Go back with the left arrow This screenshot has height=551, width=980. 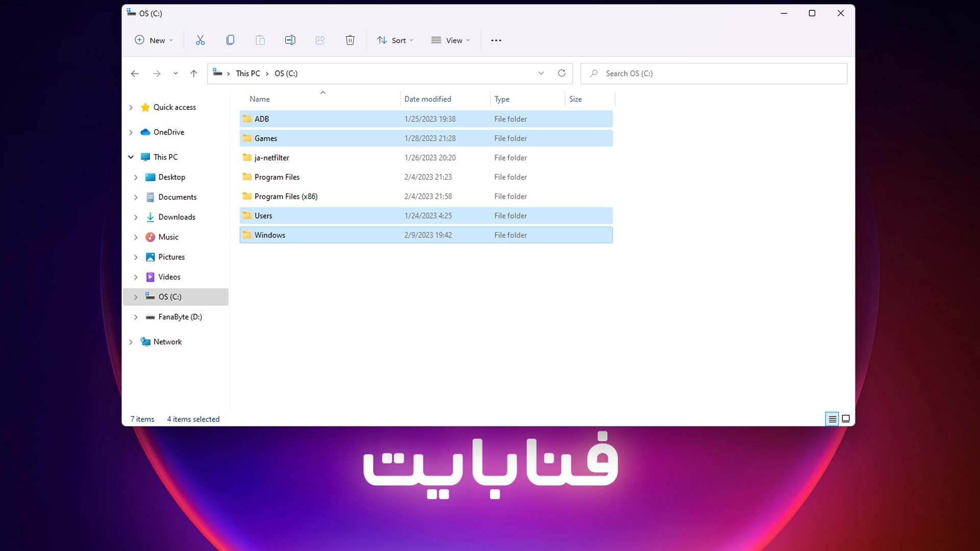[x=135, y=73]
